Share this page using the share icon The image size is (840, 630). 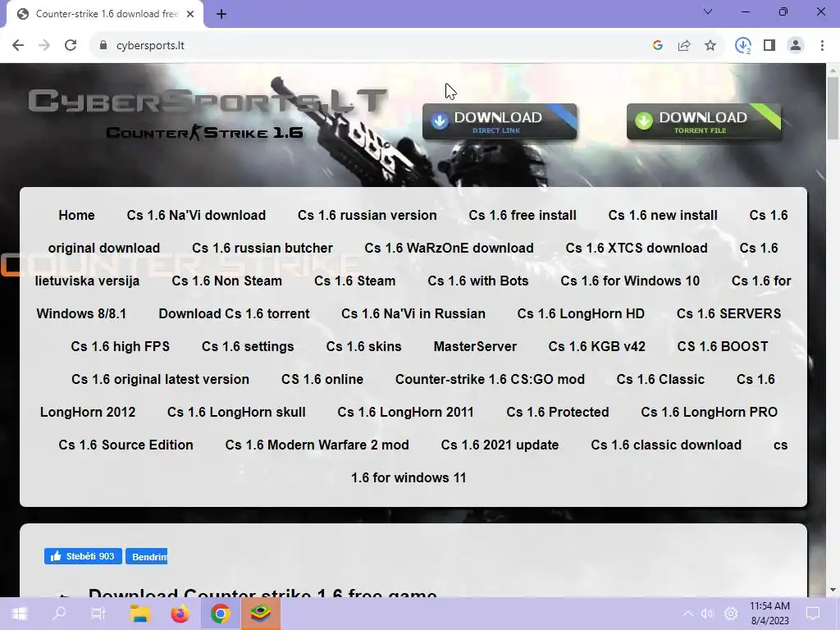684,46
